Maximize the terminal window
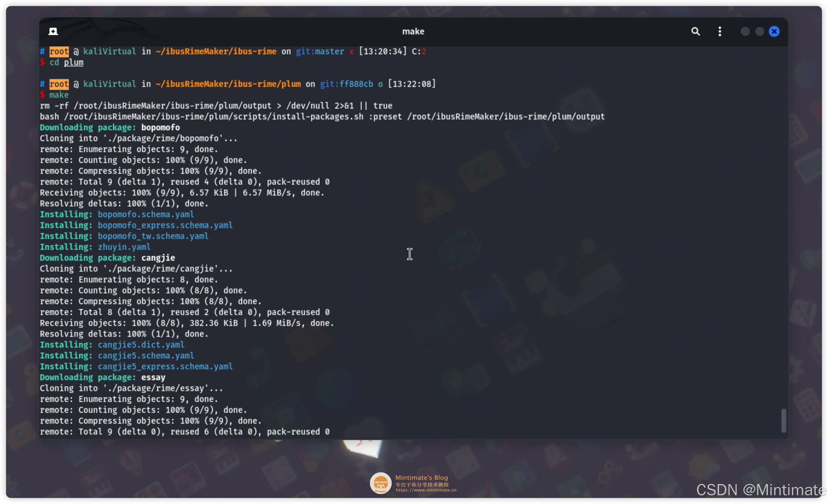The height and width of the screenshot is (504, 828). pos(759,31)
